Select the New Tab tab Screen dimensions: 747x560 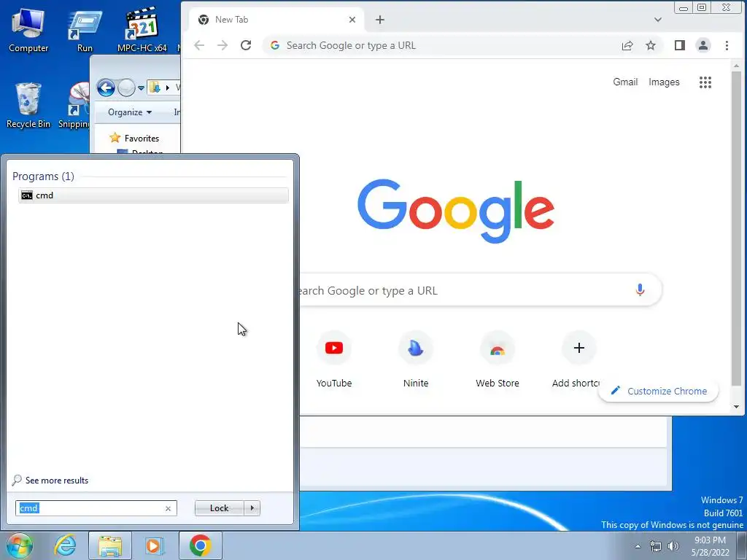(x=276, y=20)
